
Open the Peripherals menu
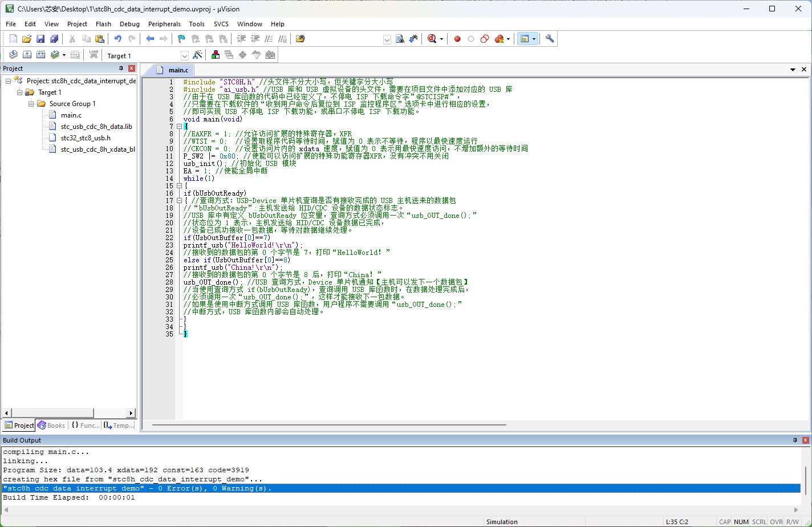[164, 24]
